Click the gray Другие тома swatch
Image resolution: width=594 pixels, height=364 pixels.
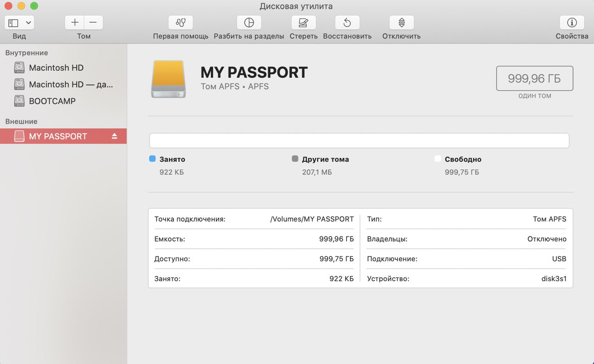[295, 159]
